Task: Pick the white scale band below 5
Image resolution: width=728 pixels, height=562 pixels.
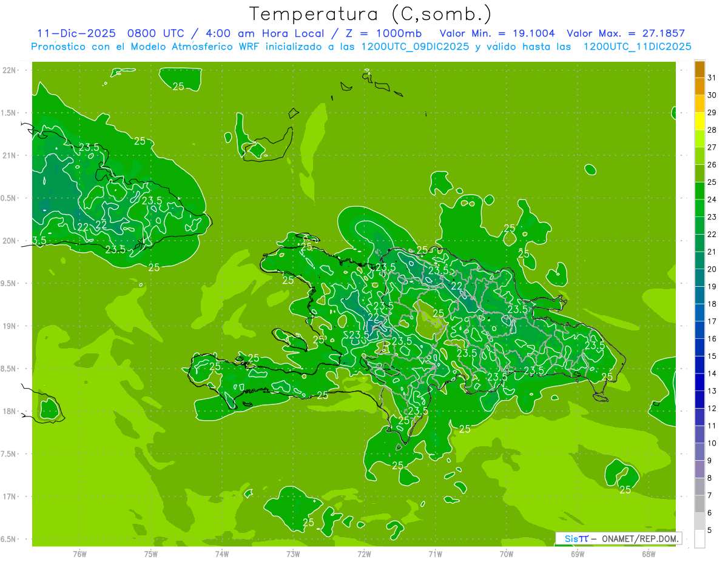Action: coord(699,539)
